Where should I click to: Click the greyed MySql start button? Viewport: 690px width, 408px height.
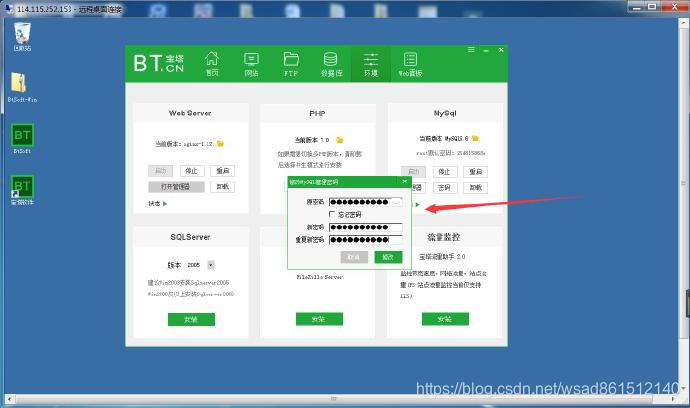[414, 172]
